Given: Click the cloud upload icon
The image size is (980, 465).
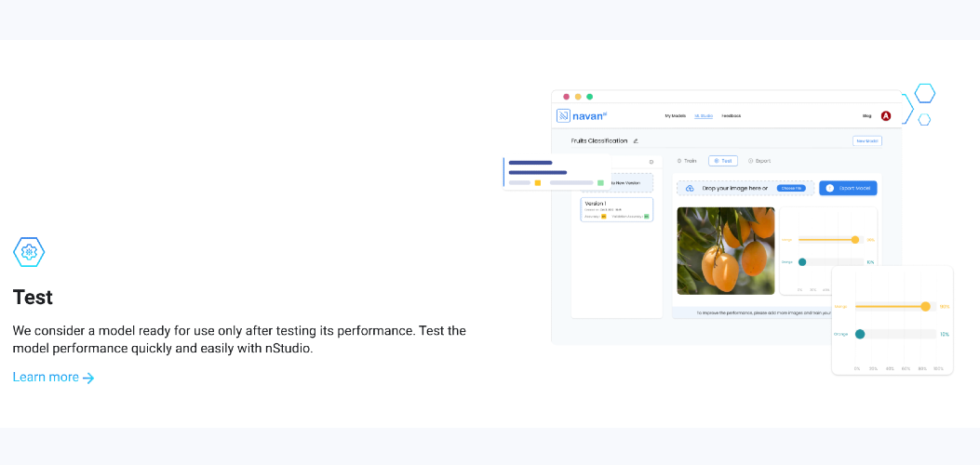Looking at the screenshot, I should click(690, 188).
